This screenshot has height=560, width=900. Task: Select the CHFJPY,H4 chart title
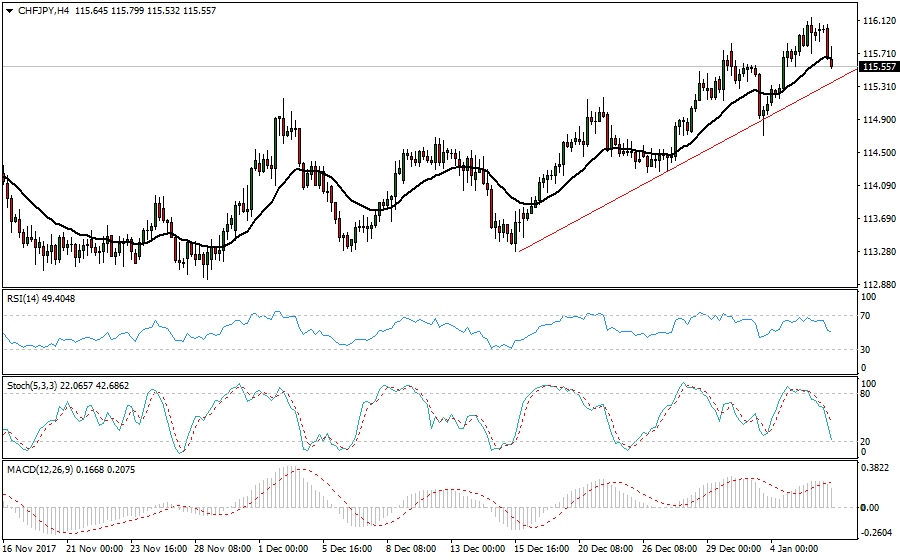coord(43,10)
